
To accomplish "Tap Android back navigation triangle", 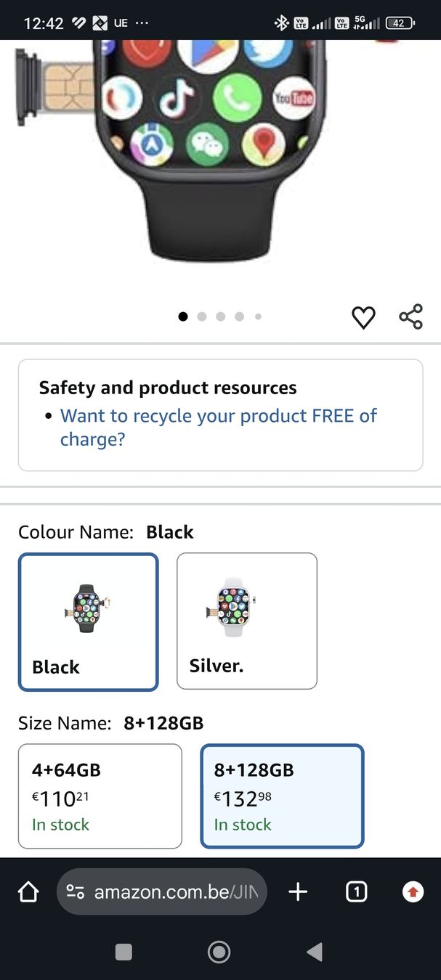I will [x=315, y=952].
